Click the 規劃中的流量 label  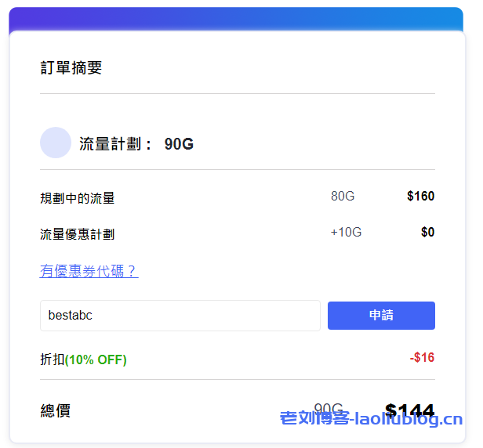[x=77, y=198]
